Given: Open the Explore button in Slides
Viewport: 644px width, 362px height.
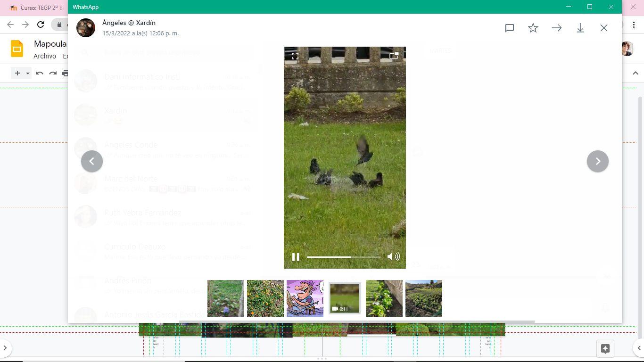Looking at the screenshot, I should pyautogui.click(x=605, y=349).
